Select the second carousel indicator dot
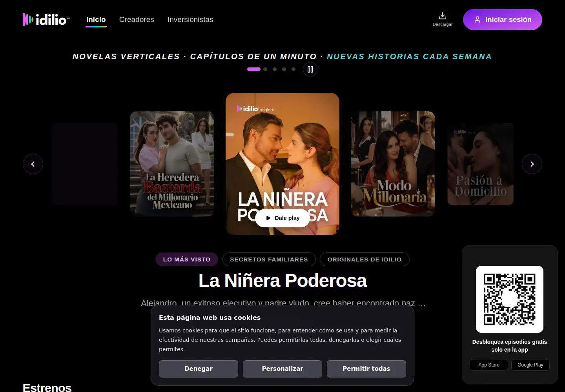This screenshot has height=392, width=565. [x=265, y=69]
